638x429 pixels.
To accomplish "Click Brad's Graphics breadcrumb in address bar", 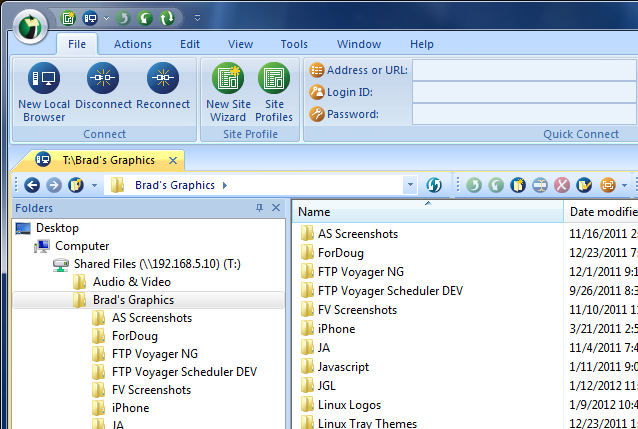I will point(175,185).
